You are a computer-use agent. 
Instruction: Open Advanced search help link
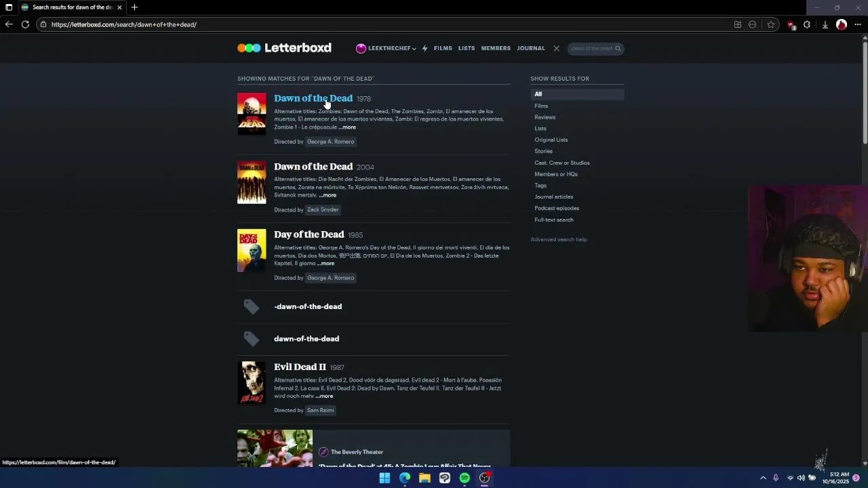[x=559, y=239]
